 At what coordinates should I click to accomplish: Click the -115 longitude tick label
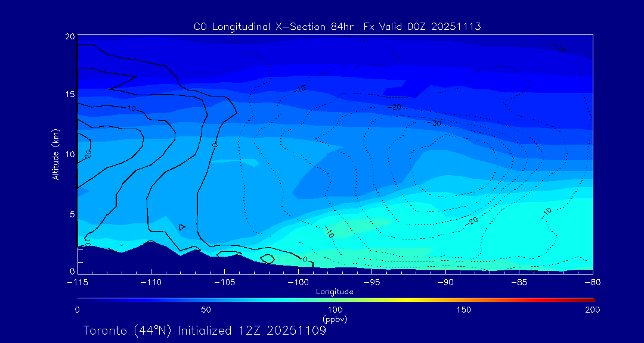pyautogui.click(x=77, y=283)
